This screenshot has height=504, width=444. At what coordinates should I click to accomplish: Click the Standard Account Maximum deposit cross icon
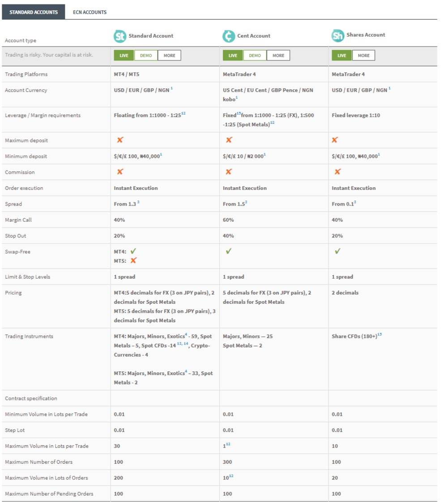tap(120, 140)
